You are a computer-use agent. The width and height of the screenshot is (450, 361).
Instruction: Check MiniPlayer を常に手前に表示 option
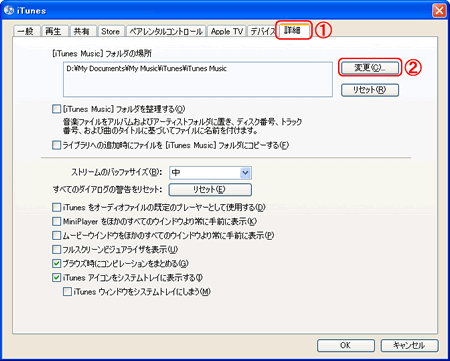pyautogui.click(x=57, y=221)
